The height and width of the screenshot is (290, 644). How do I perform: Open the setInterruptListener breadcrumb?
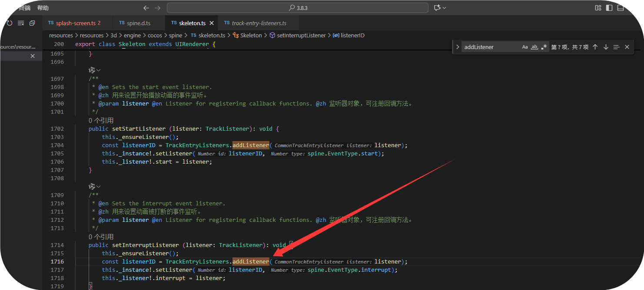click(298, 35)
